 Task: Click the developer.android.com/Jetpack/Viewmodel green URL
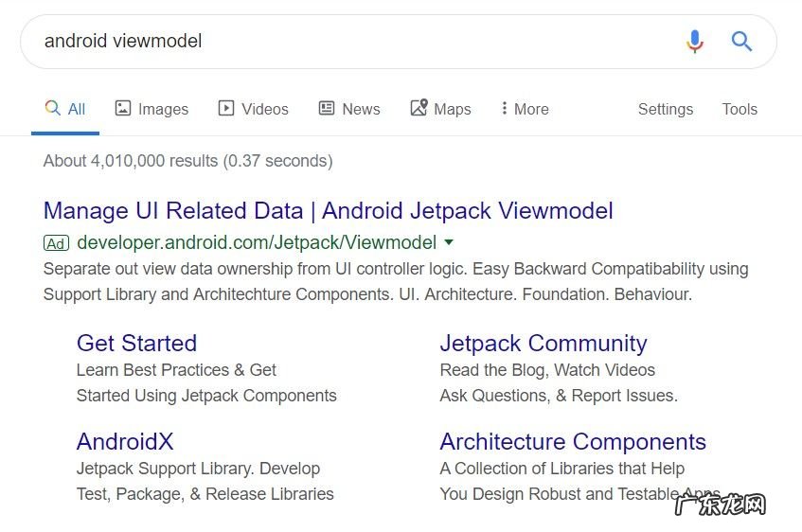(x=257, y=242)
